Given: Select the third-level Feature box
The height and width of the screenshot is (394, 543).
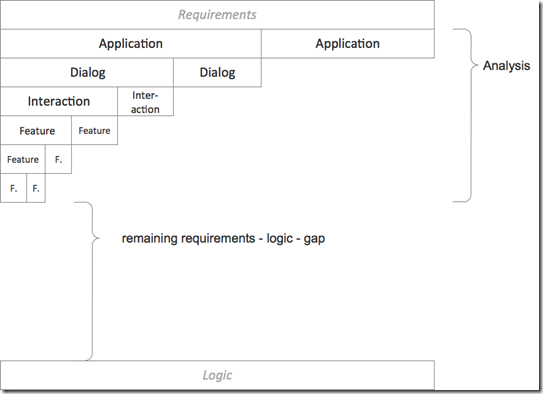Looking at the screenshot, I should [23, 159].
